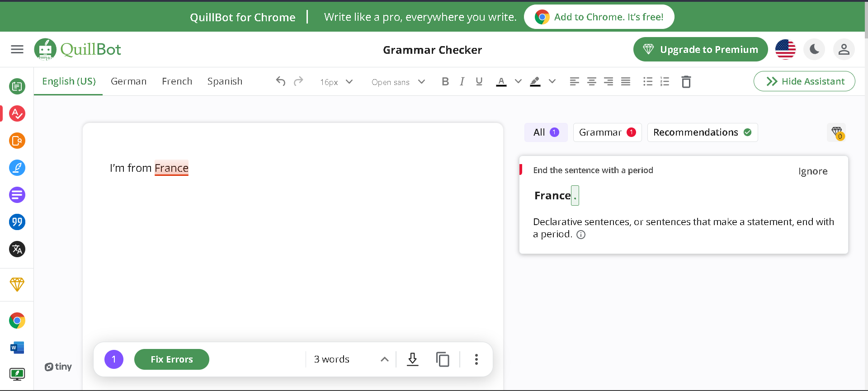Image resolution: width=868 pixels, height=391 pixels.
Task: Open the Plagiarism Checker sidebar icon
Action: [x=17, y=141]
